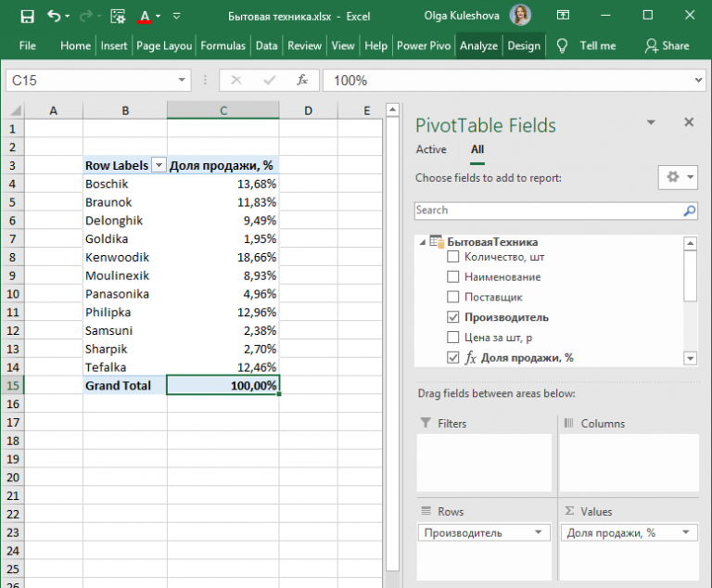Check the Поставщик field
This screenshot has width=712, height=588.
[x=452, y=297]
